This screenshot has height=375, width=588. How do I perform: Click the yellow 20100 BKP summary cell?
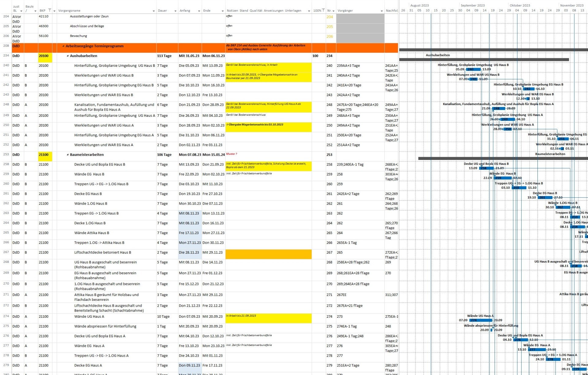tap(45, 56)
